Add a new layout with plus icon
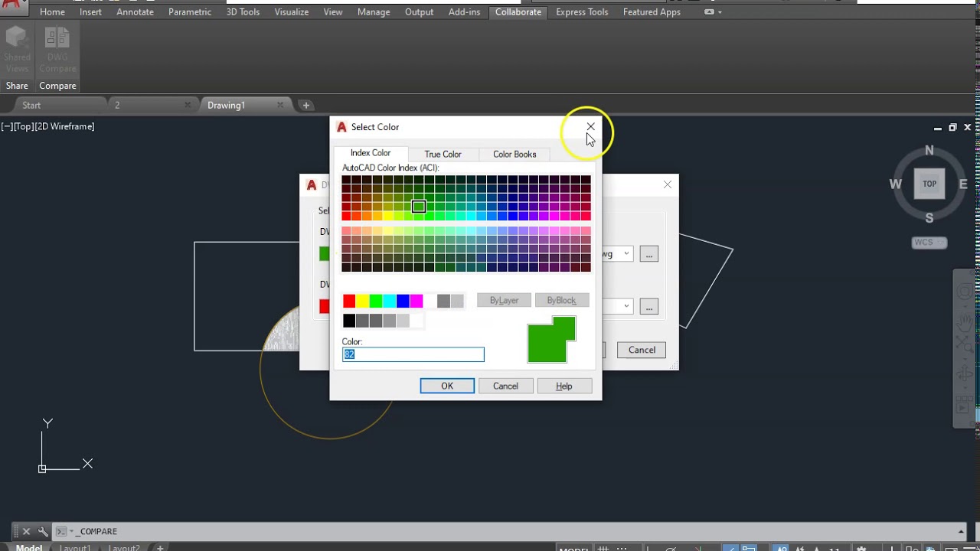This screenshot has width=980, height=551. [x=160, y=547]
